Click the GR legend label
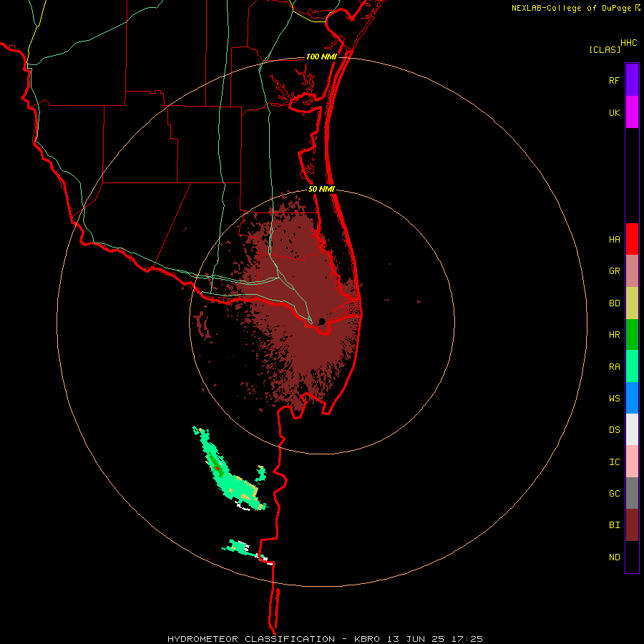 click(x=614, y=271)
